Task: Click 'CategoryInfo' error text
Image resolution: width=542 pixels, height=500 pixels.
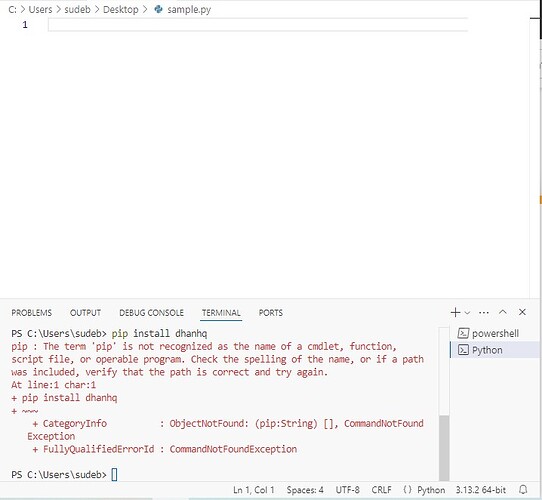Action: 75,423
